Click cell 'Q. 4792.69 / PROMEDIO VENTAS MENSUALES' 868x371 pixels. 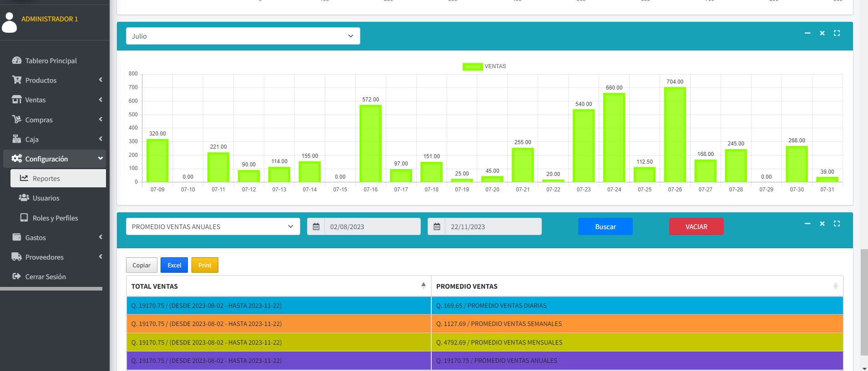coord(637,342)
